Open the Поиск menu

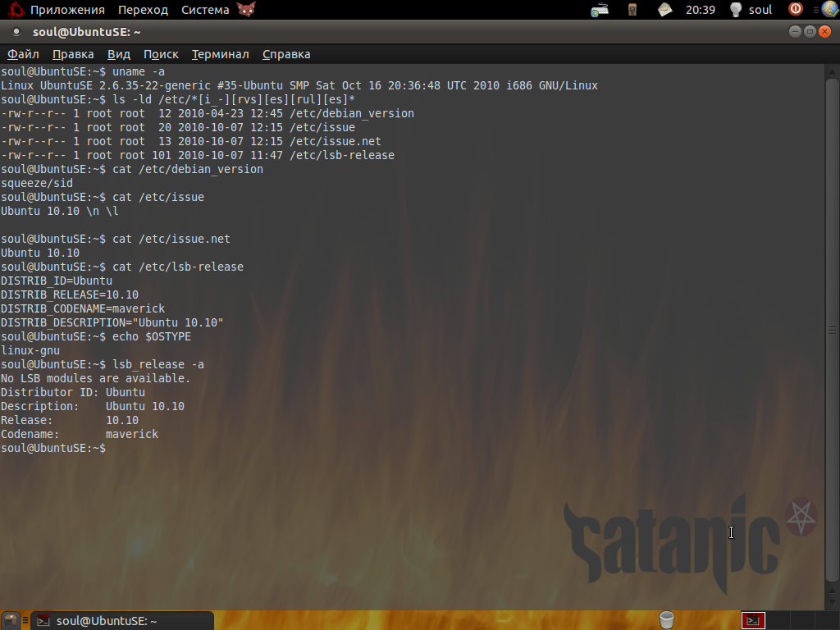pos(161,54)
